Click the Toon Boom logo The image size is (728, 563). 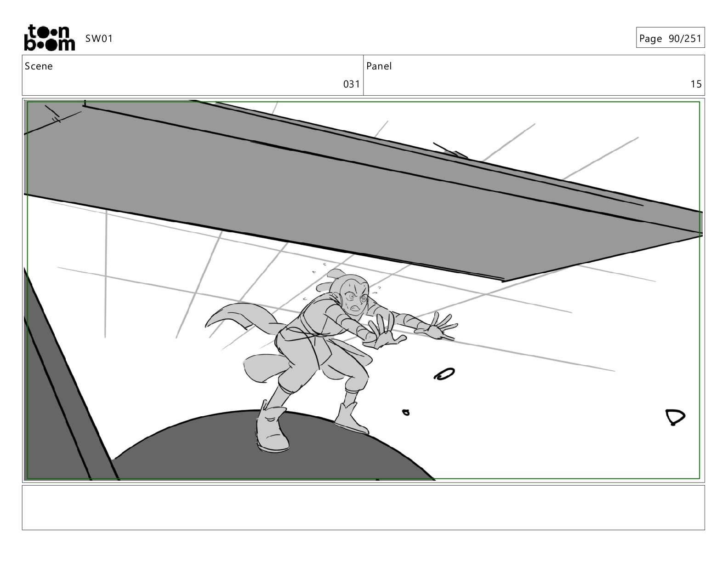(49, 38)
